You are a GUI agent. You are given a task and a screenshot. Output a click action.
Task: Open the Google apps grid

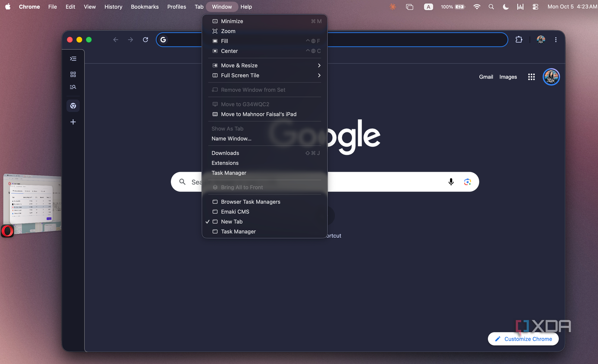[x=531, y=77]
